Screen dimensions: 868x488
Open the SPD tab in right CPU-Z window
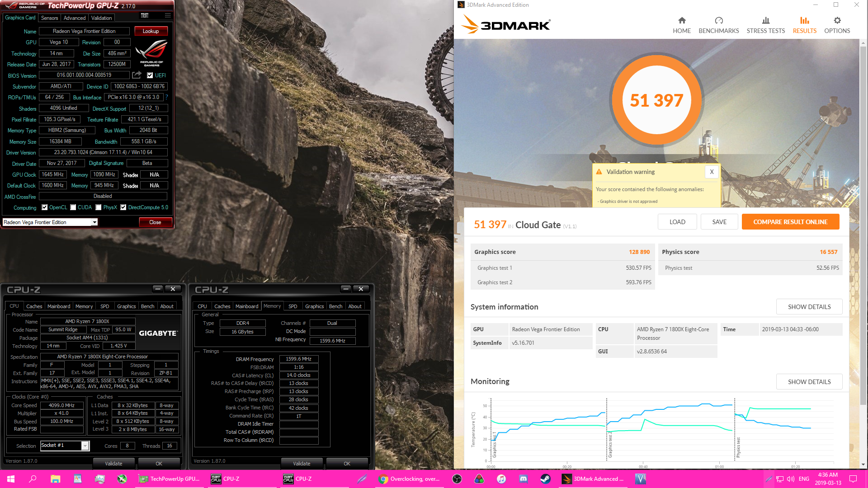[x=293, y=306]
